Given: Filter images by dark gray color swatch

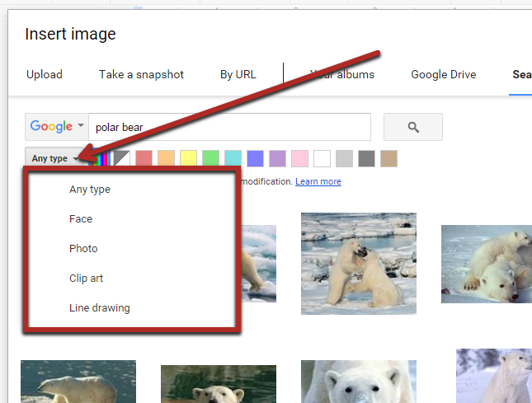Looking at the screenshot, I should tap(366, 158).
